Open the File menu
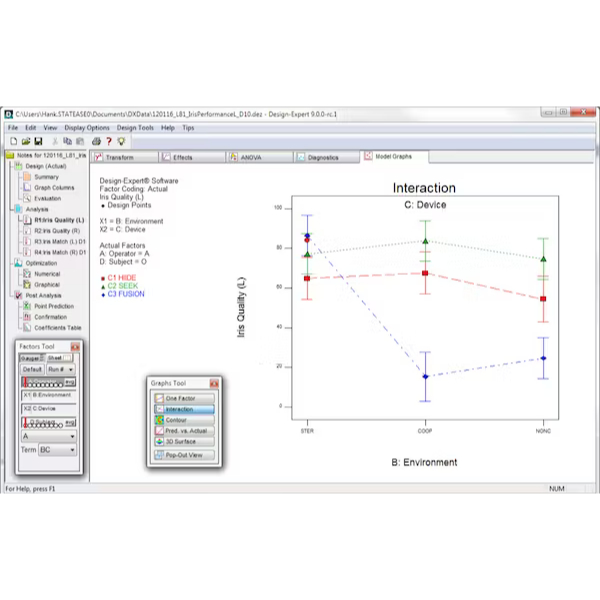The image size is (600, 600). (13, 128)
